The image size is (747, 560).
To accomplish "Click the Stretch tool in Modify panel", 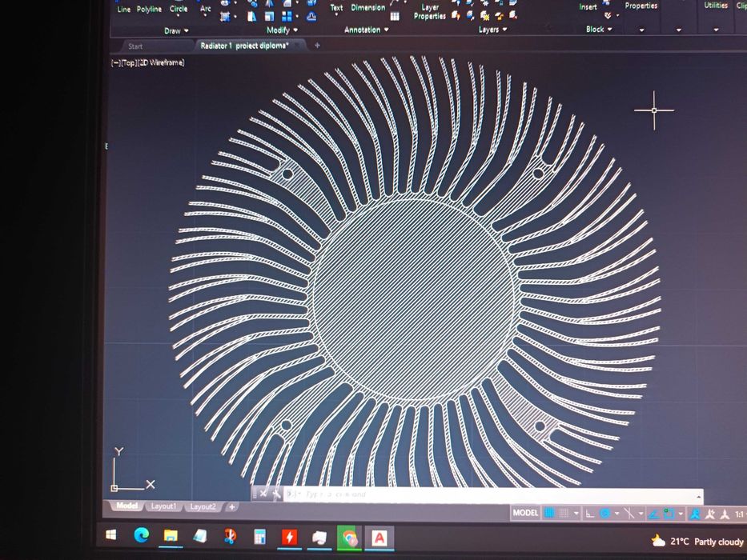I will [252, 17].
